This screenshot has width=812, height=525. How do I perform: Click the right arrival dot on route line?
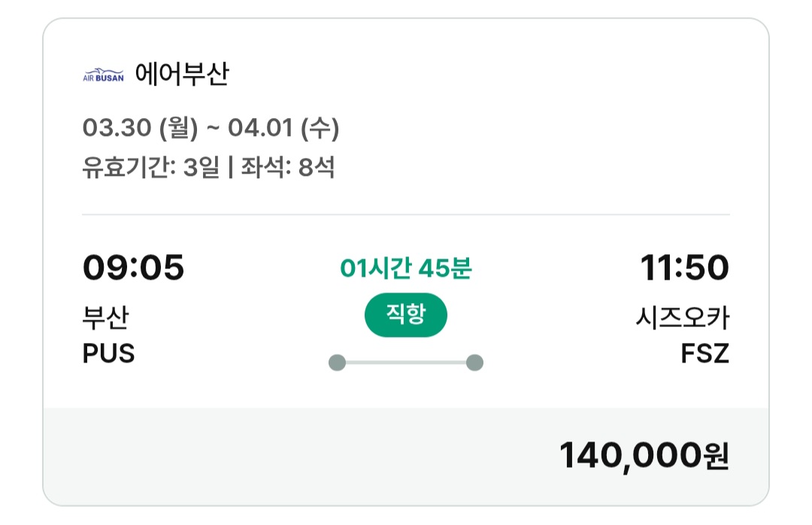(x=474, y=363)
